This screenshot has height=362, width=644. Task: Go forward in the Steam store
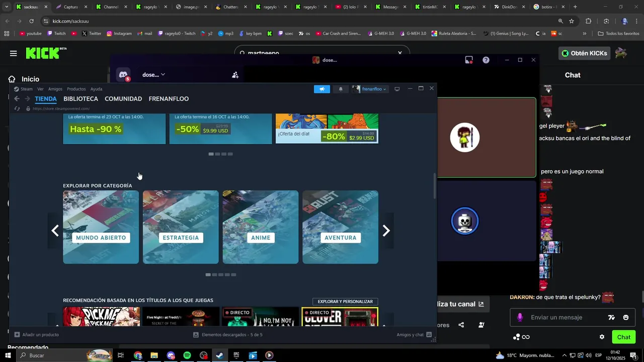pos(28,99)
